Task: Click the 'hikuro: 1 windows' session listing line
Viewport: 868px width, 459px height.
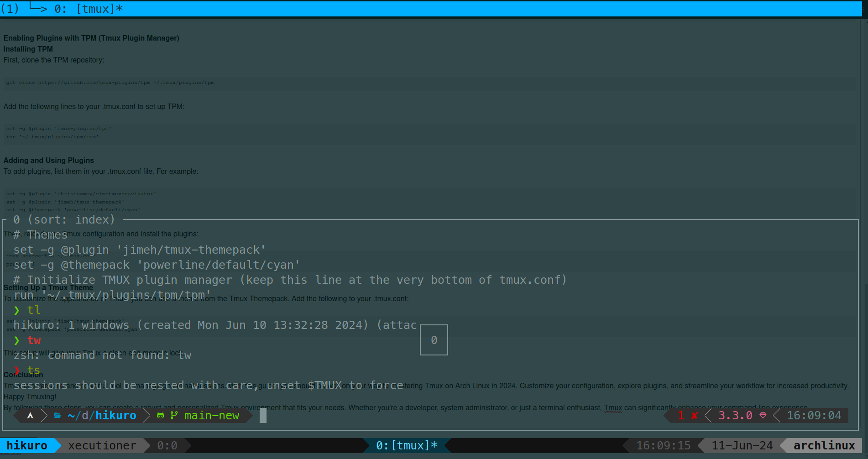Action: (x=215, y=325)
